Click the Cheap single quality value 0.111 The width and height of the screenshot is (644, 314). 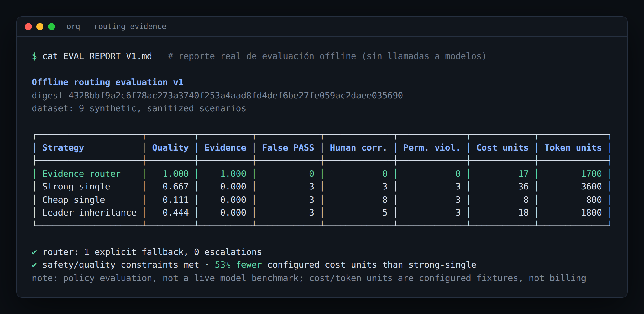point(175,200)
